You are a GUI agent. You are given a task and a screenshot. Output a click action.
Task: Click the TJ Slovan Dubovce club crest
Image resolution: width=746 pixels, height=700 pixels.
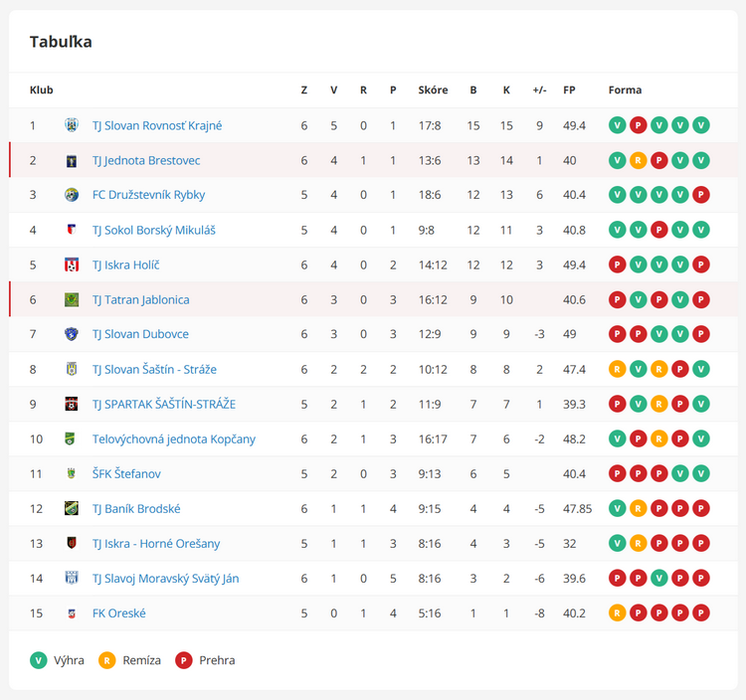tap(72, 334)
